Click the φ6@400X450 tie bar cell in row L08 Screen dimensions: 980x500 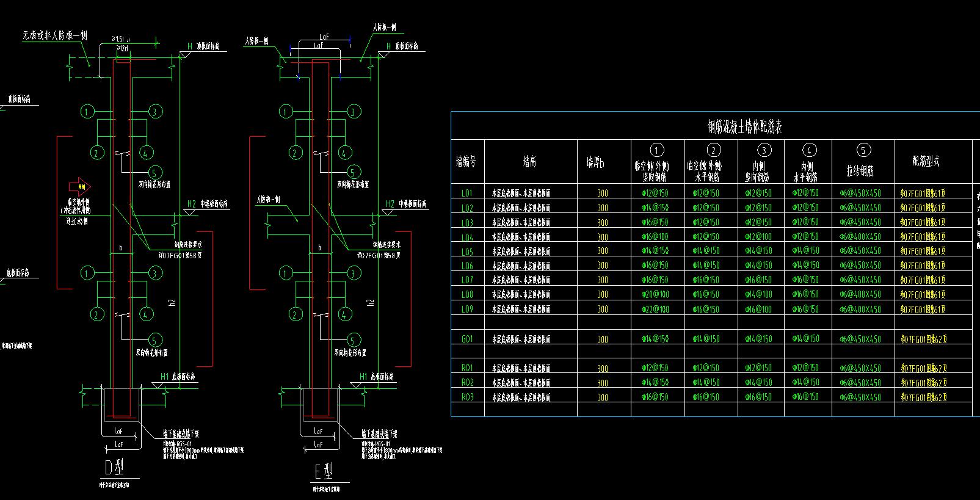pos(860,294)
